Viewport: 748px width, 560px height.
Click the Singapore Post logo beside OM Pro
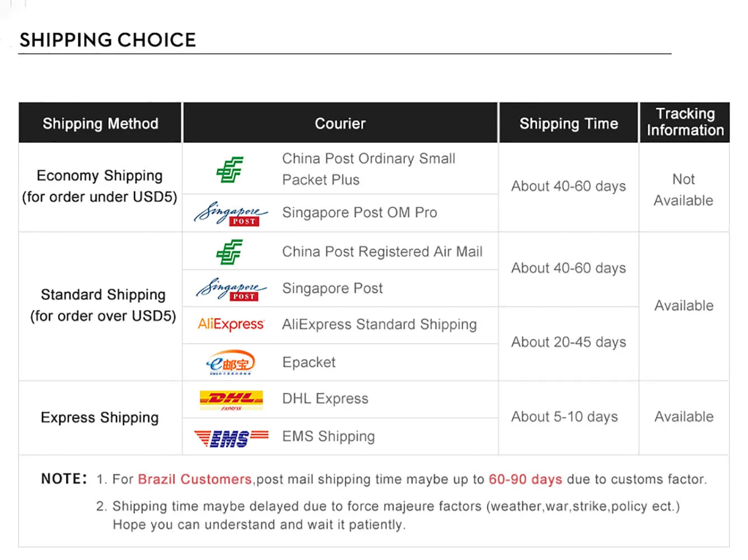[x=231, y=213]
